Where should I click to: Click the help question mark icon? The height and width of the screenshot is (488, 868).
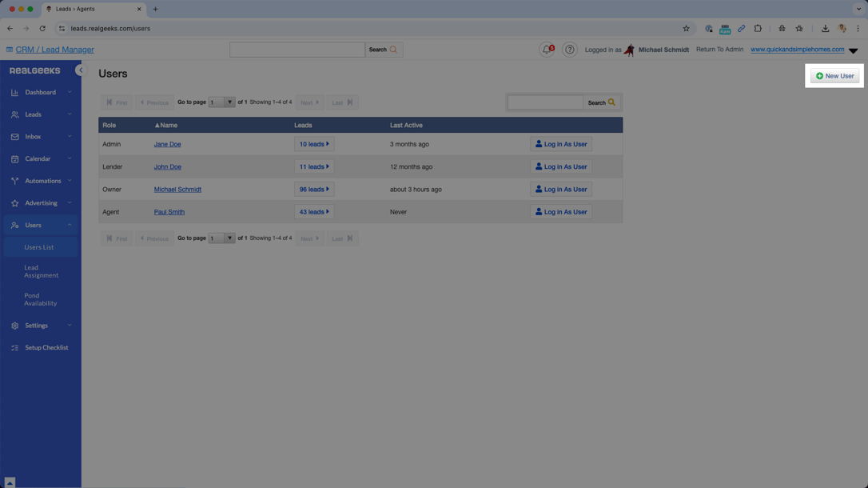[x=569, y=50]
